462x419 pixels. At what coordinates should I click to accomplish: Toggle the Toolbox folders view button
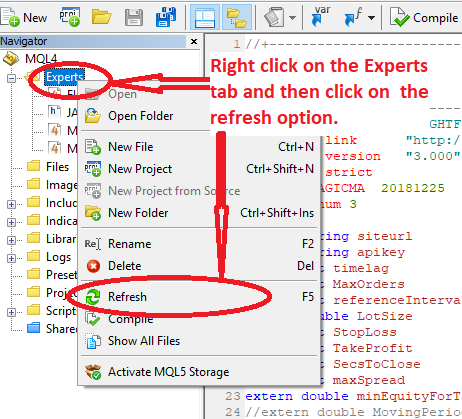237,17
